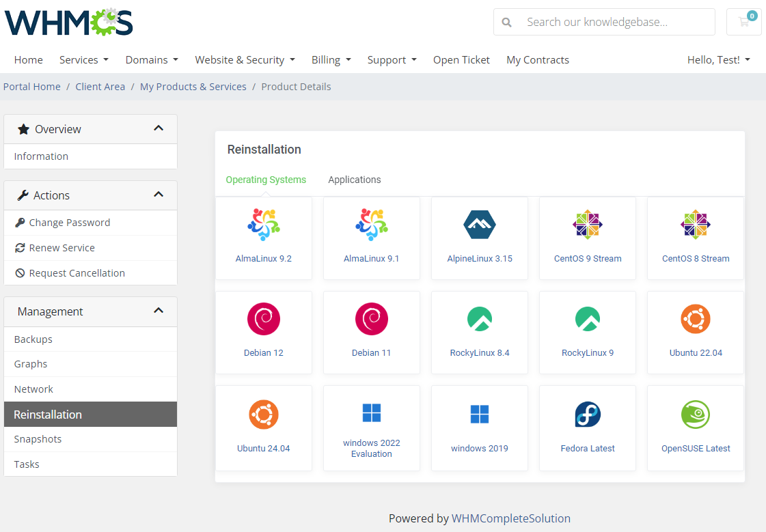766x532 pixels.
Task: Open Tasks in the Management sidebar
Action: [x=90, y=464]
